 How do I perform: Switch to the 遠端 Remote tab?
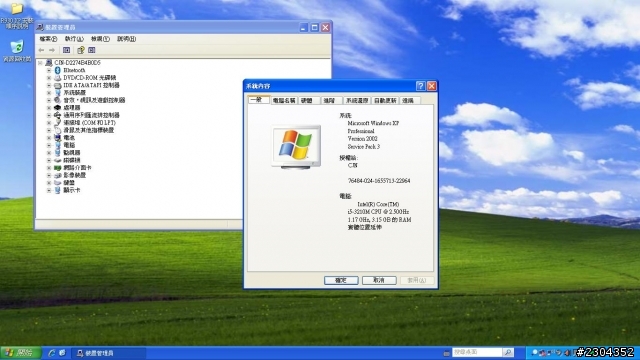click(x=408, y=100)
